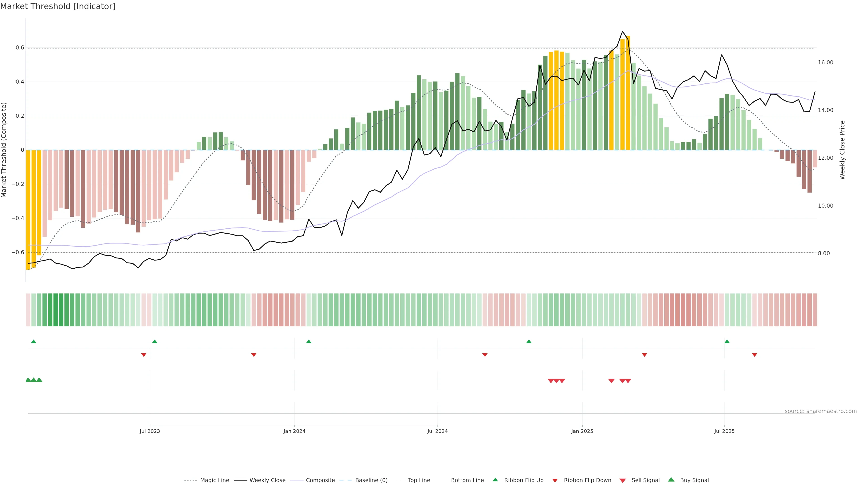Click the Sell Signal red triangle legend icon
This screenshot has width=868, height=488.
(x=622, y=481)
